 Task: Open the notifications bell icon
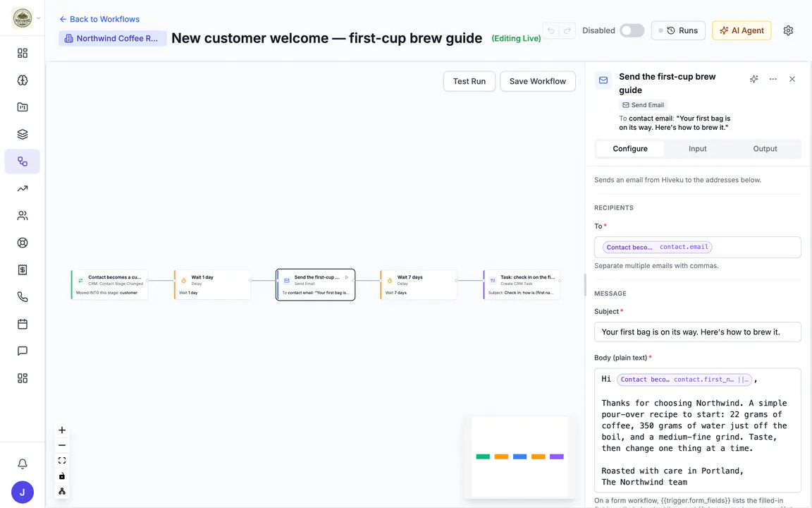(x=23, y=464)
